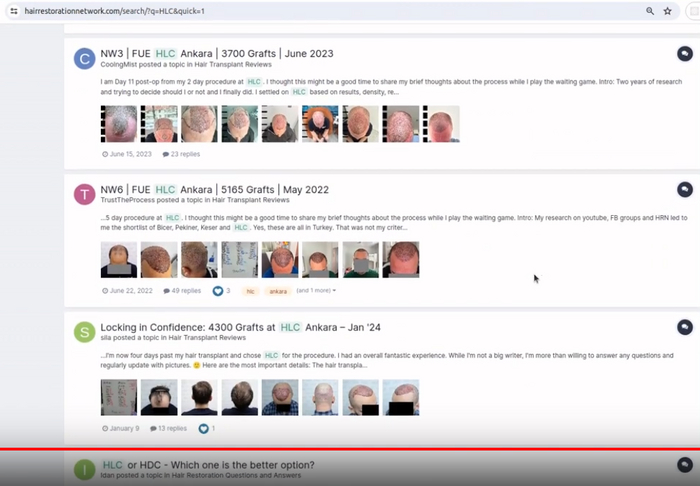Click the topic bubble icon on NW6 result
Screen dimensions: 700x486
tap(685, 189)
